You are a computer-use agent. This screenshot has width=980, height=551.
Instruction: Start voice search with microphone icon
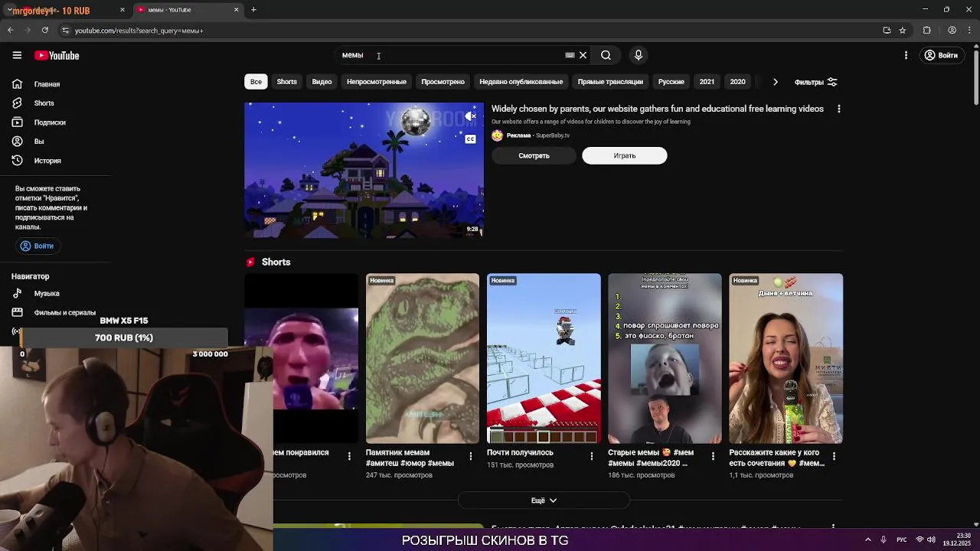coord(639,55)
